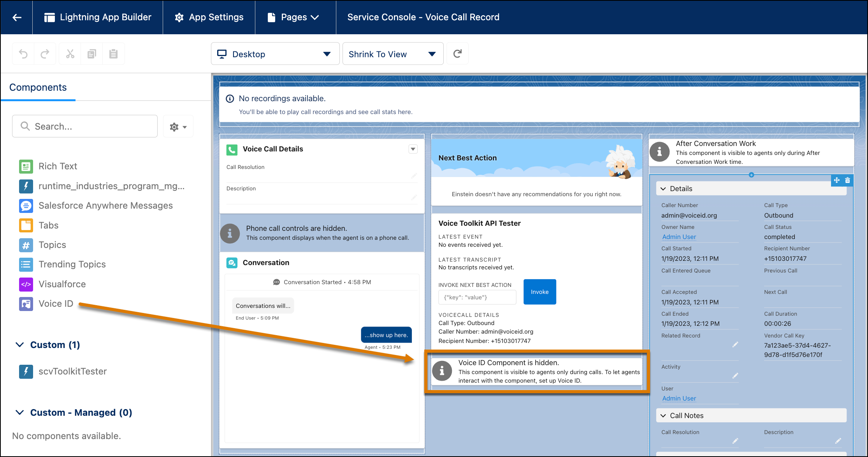The height and width of the screenshot is (457, 868).
Task: Open Lightning App Builder menu item
Action: click(98, 17)
